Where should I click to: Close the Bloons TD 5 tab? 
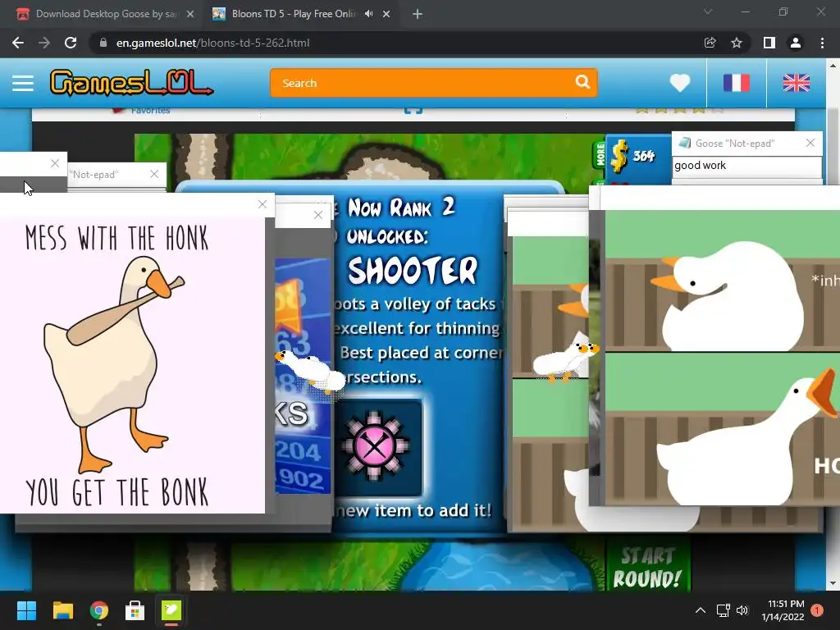(386, 14)
